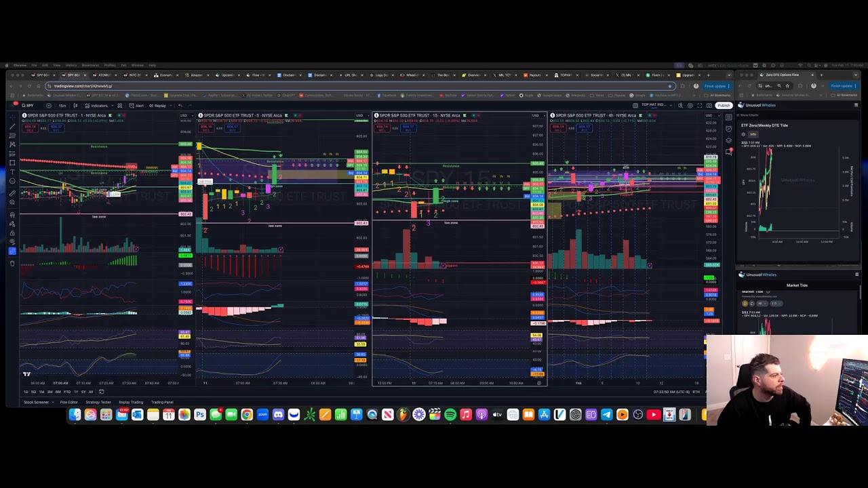Toggle Show Charts in Unusual Whales window

(748, 115)
